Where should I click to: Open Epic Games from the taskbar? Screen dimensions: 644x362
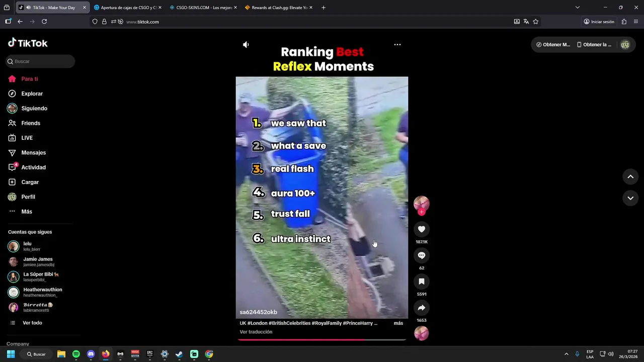[150, 354]
